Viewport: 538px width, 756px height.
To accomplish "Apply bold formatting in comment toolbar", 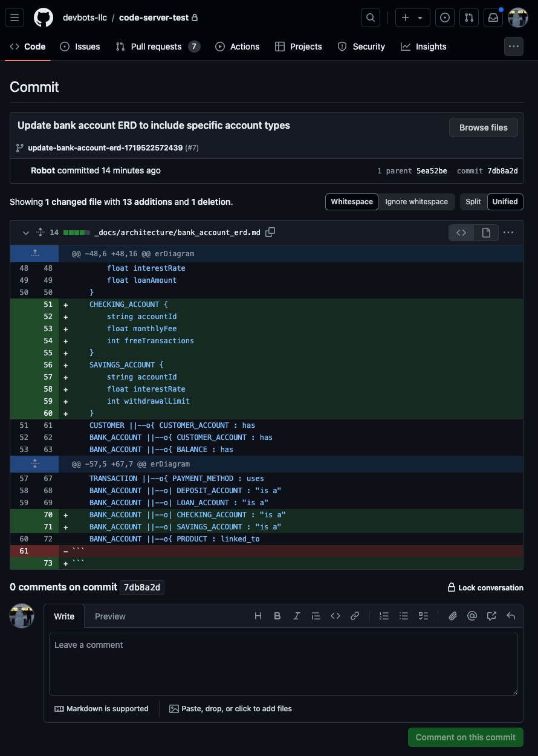I will (x=277, y=616).
